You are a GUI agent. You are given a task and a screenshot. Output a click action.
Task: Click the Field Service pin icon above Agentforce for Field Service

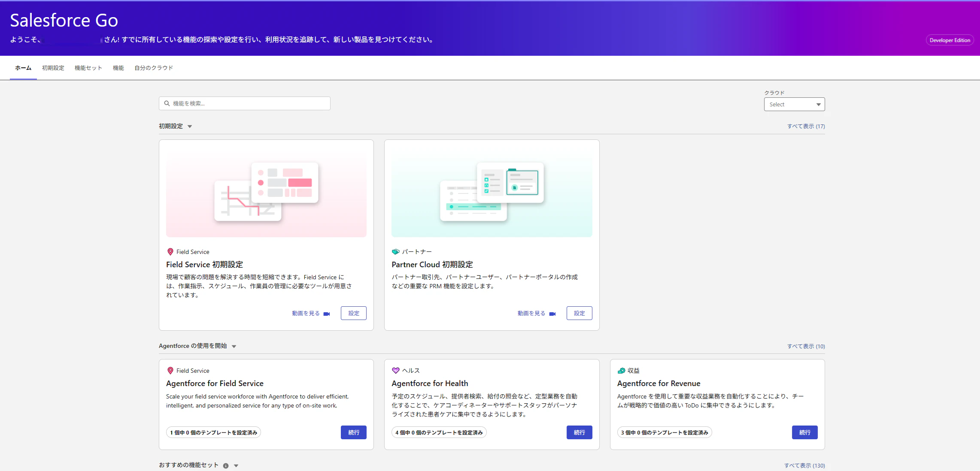170,371
